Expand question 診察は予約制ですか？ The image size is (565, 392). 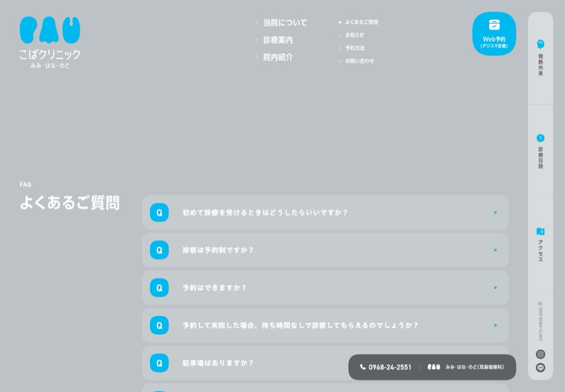325,250
